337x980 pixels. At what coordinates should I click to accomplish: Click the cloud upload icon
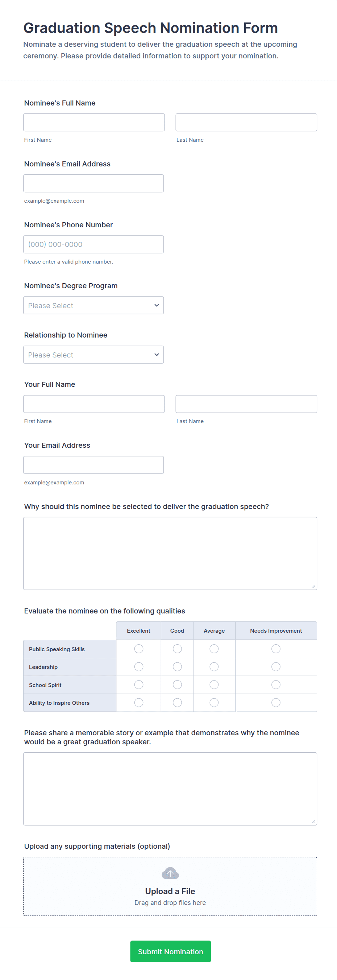pyautogui.click(x=170, y=873)
